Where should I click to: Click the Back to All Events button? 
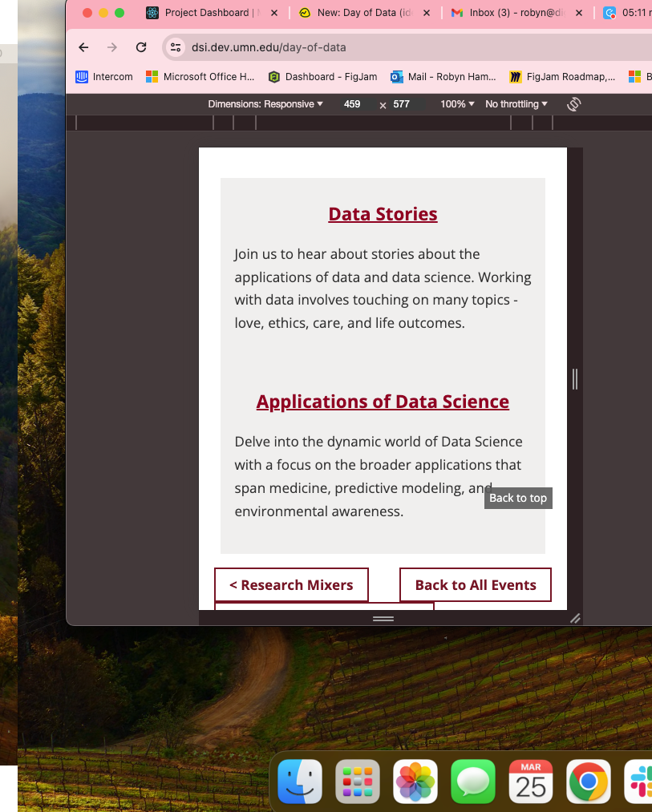[x=476, y=585]
